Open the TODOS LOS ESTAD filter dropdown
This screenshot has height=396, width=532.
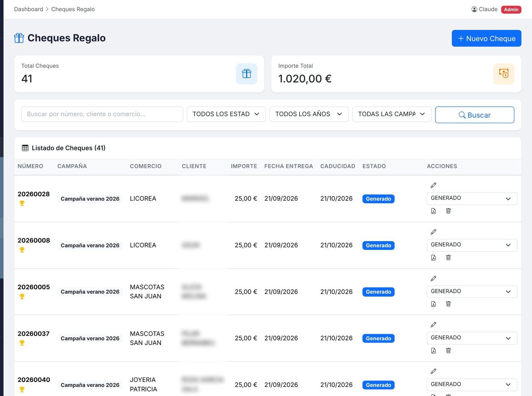click(226, 114)
